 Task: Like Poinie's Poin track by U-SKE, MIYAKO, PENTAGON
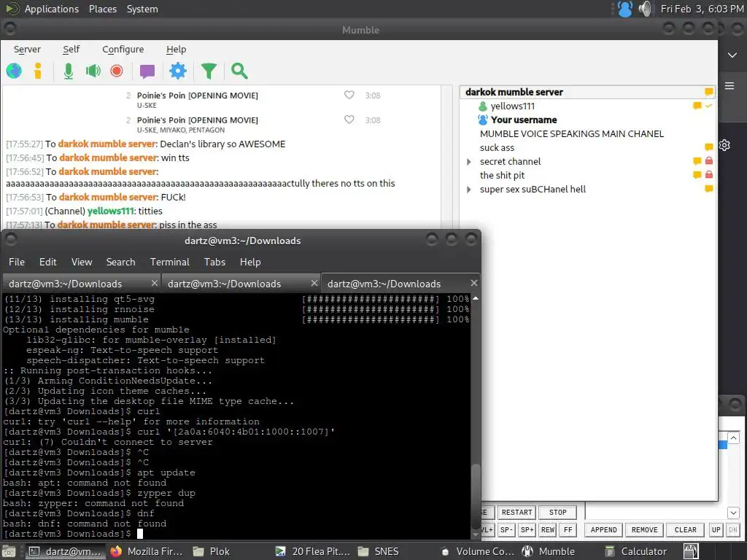click(349, 120)
